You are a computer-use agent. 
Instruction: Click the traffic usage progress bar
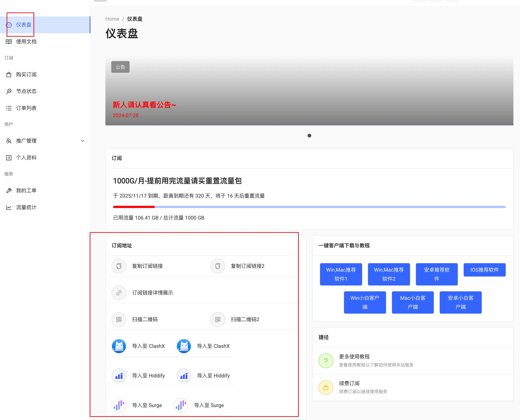(309, 207)
